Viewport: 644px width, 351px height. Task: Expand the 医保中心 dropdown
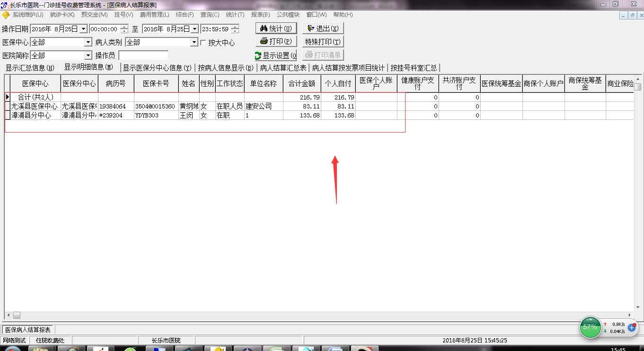pos(88,42)
